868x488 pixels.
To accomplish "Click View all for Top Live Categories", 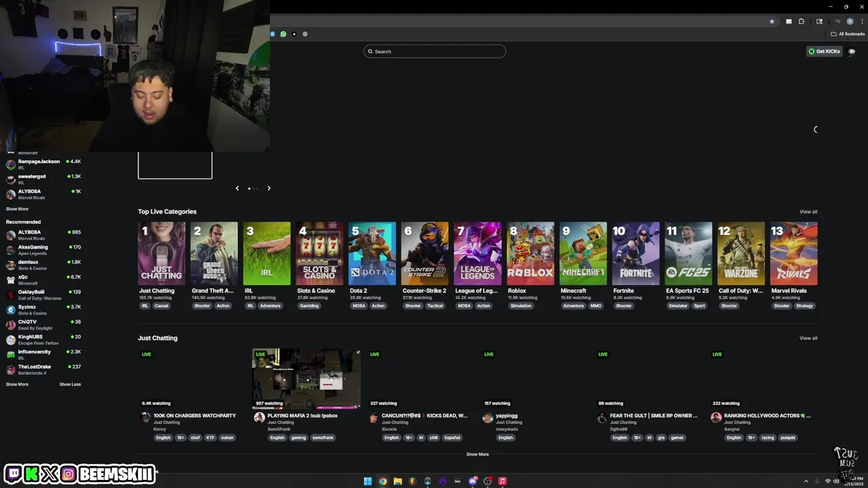I will pyautogui.click(x=808, y=212).
